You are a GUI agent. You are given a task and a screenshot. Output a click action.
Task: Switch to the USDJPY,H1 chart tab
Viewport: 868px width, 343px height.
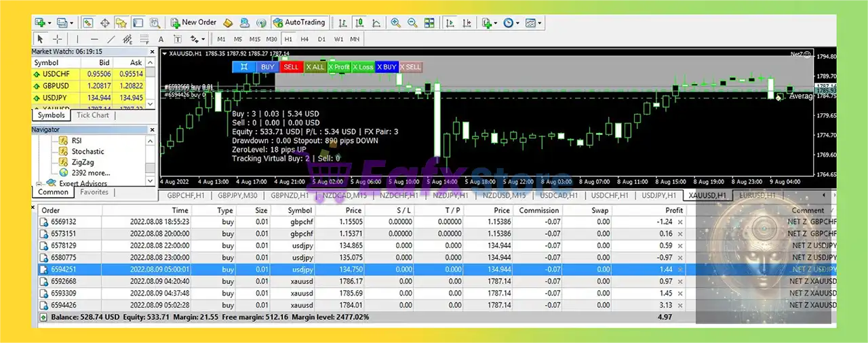pos(659,195)
